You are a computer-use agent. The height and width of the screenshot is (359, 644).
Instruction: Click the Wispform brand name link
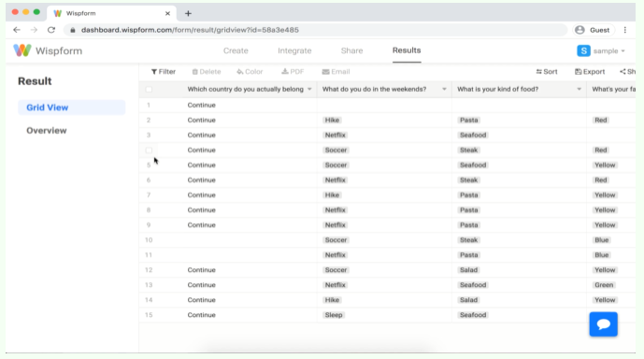[59, 50]
